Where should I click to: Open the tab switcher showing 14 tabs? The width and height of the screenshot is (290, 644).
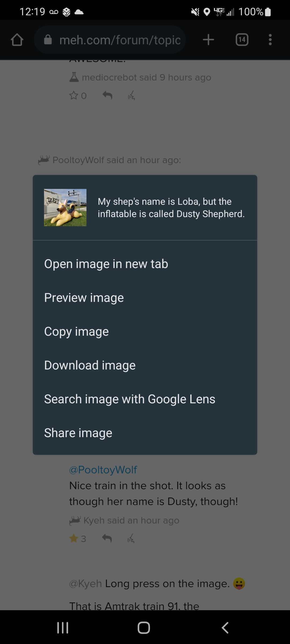click(242, 40)
